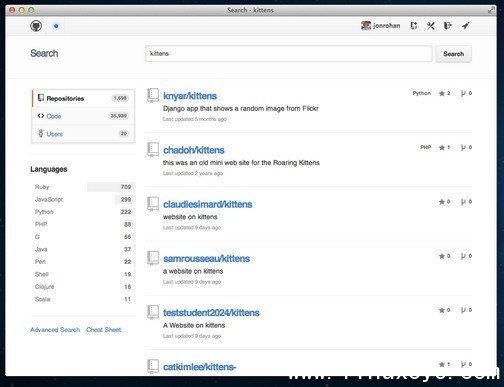Click the fork count on teststudent2024/kittens

point(466,310)
